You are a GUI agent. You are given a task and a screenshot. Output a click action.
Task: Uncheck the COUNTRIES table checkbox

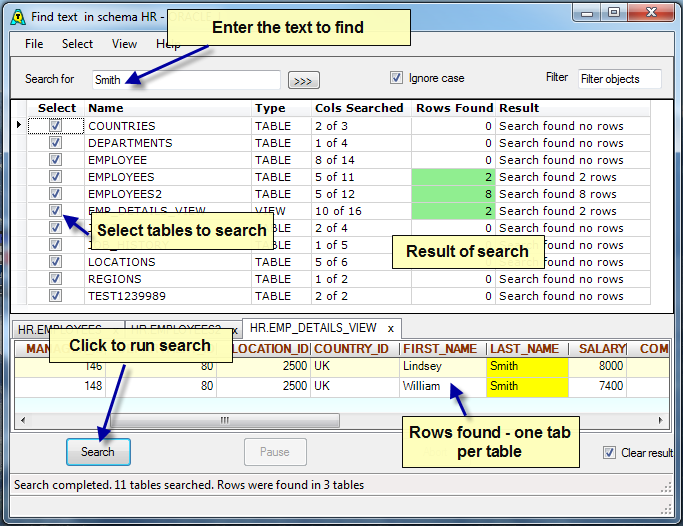(x=55, y=126)
